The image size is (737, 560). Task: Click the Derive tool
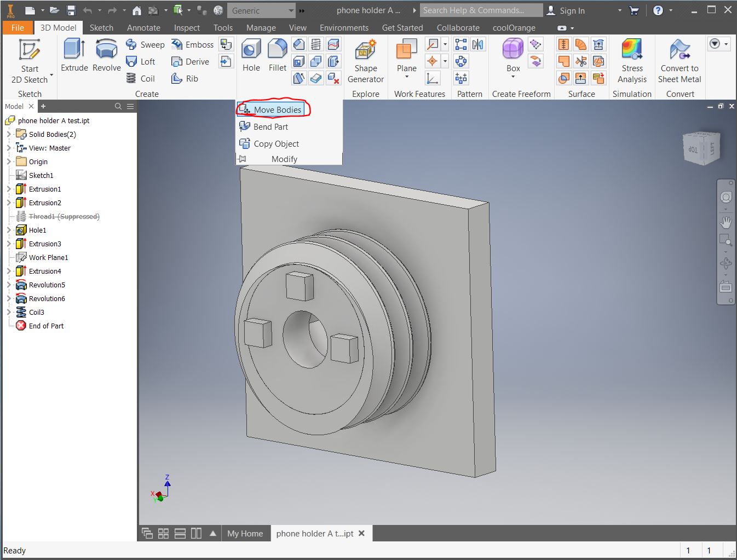tap(190, 61)
